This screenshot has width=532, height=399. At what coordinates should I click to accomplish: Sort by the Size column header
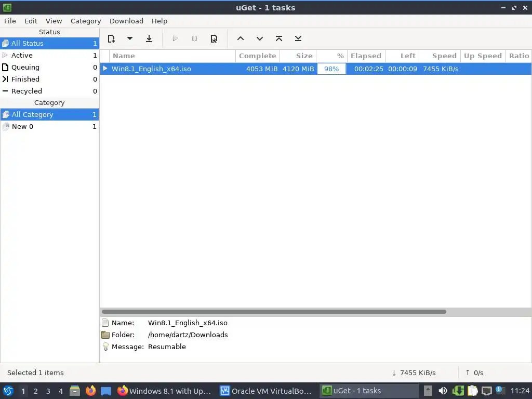click(298, 56)
